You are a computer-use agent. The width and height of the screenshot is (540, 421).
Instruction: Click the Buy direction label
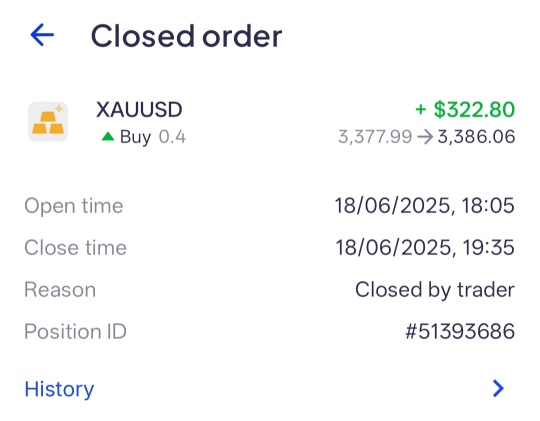click(x=135, y=137)
